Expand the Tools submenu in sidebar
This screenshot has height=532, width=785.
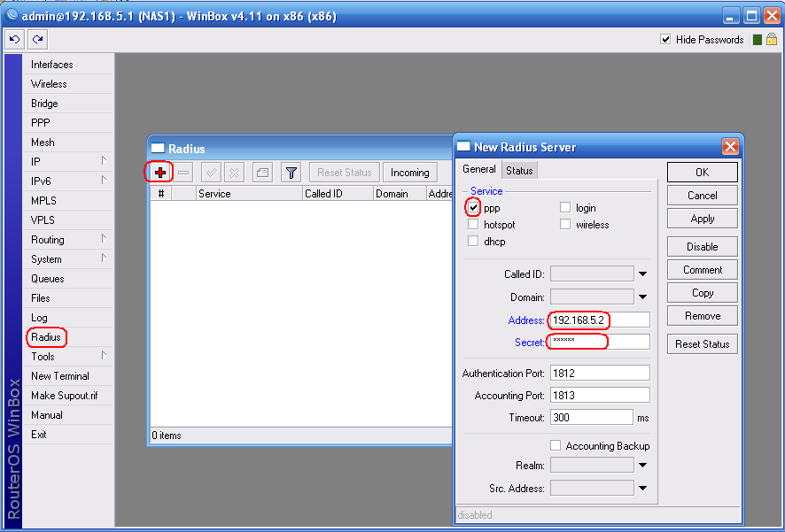tap(104, 356)
